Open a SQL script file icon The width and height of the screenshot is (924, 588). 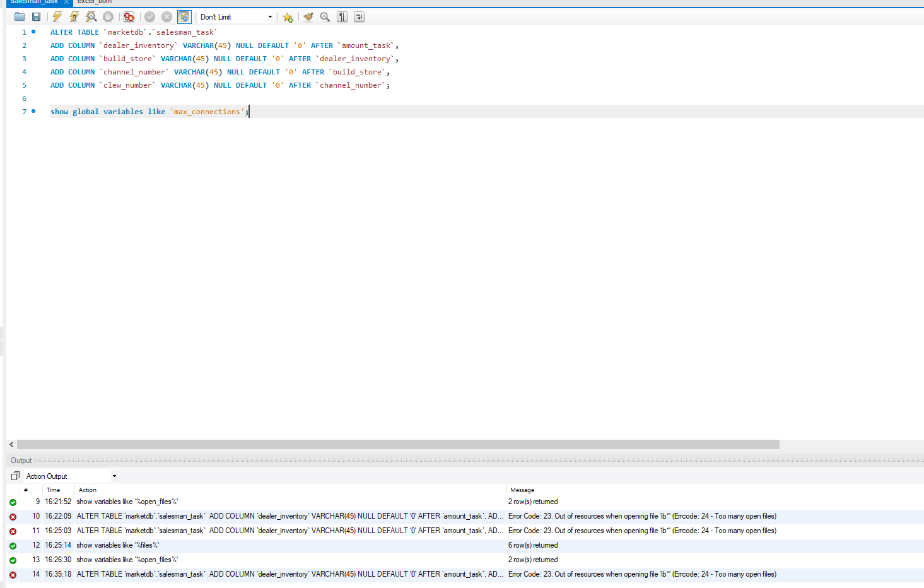coord(20,17)
